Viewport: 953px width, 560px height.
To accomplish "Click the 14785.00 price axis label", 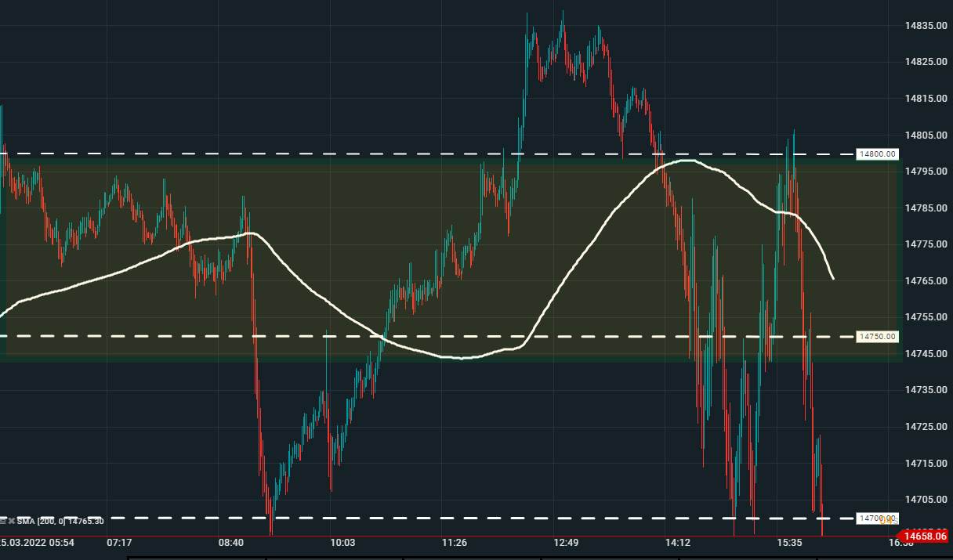I will [x=926, y=208].
